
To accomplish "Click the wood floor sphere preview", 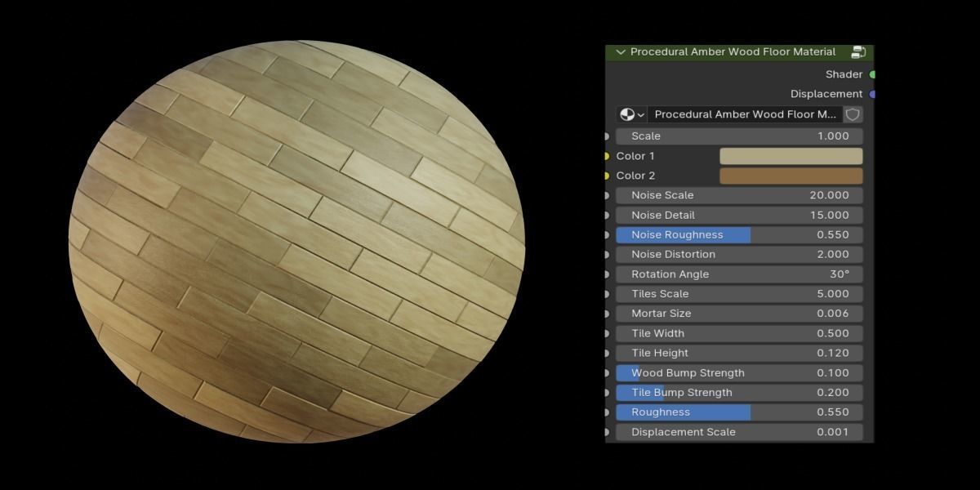I will click(x=296, y=242).
